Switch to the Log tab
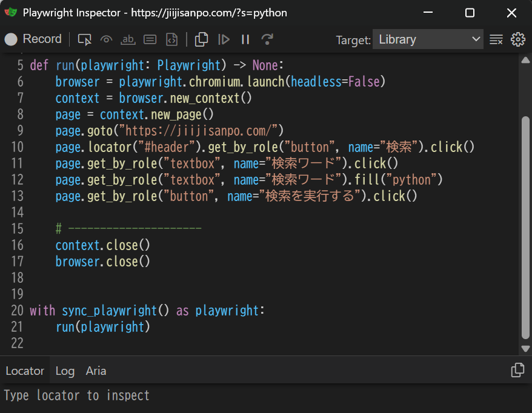532x413 pixels. (x=65, y=371)
